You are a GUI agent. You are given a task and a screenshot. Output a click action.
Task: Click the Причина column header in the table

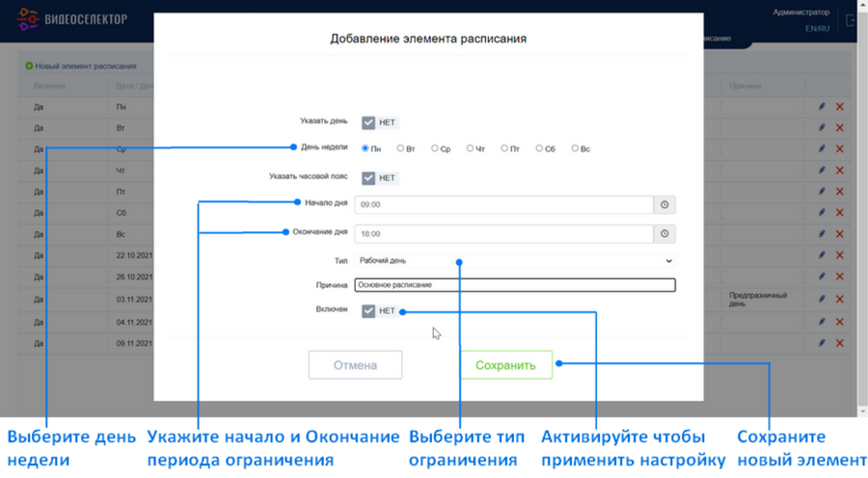(746, 86)
